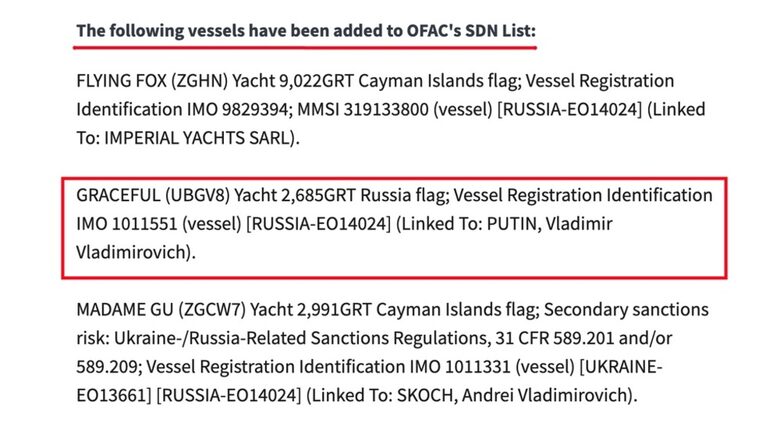Click the 31 CFR 589.201 reference

[554, 338]
